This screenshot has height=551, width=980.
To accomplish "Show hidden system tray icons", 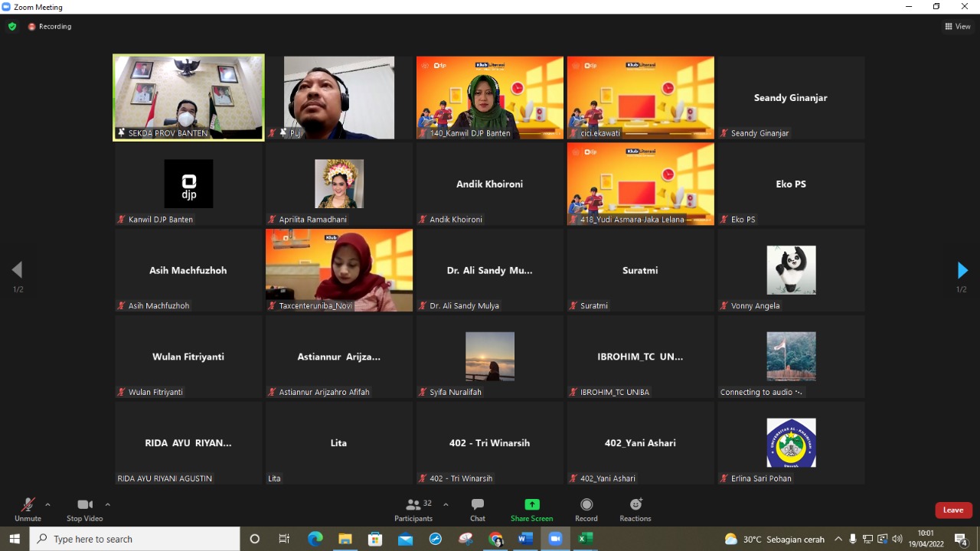I will (x=838, y=539).
